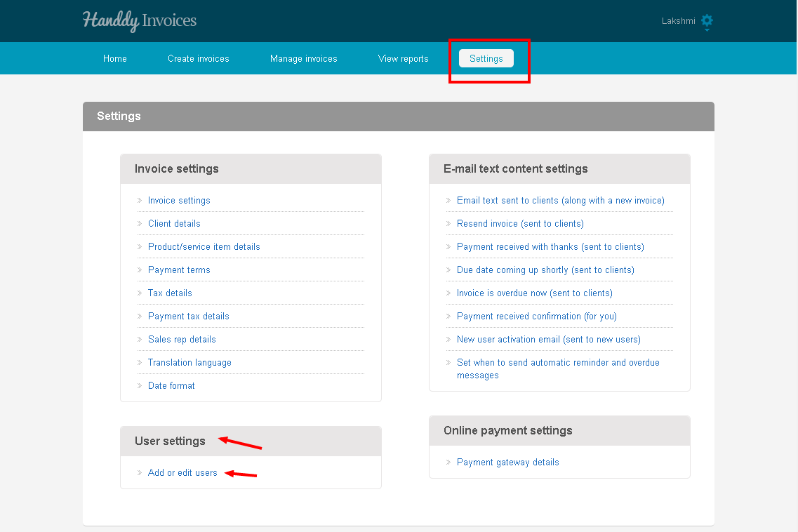
Task: Open Payment received with thanks link
Action: click(x=551, y=247)
